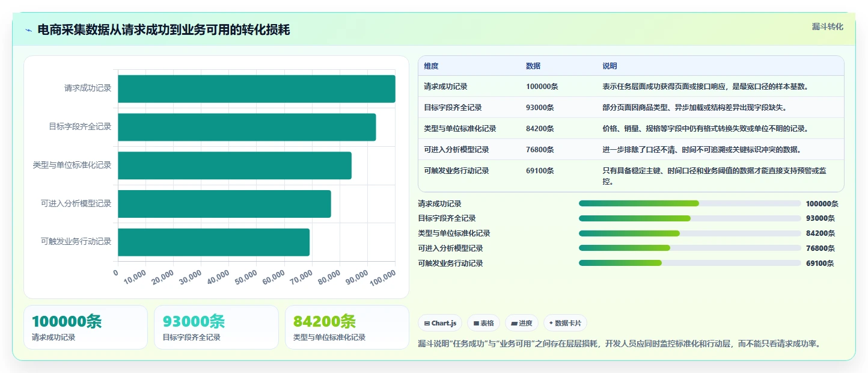Click the description starting 部分页面因商品类型
Screen dimensions: 868x373
pyautogui.click(x=694, y=108)
